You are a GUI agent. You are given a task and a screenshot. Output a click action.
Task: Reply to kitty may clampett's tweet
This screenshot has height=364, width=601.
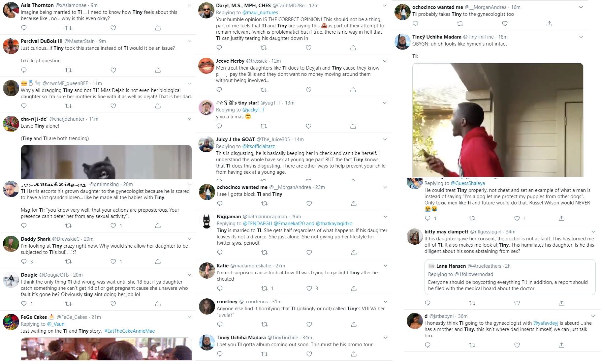427,303
